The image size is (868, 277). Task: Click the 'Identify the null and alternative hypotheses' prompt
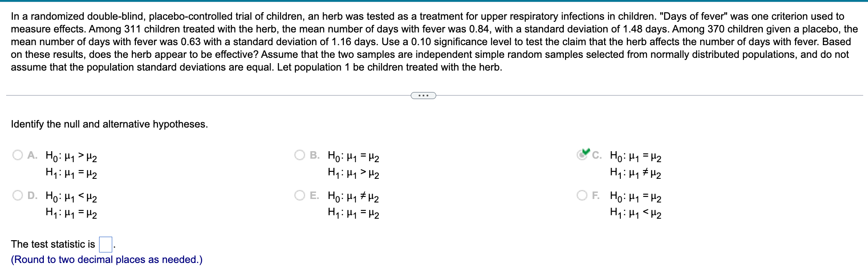point(109,124)
